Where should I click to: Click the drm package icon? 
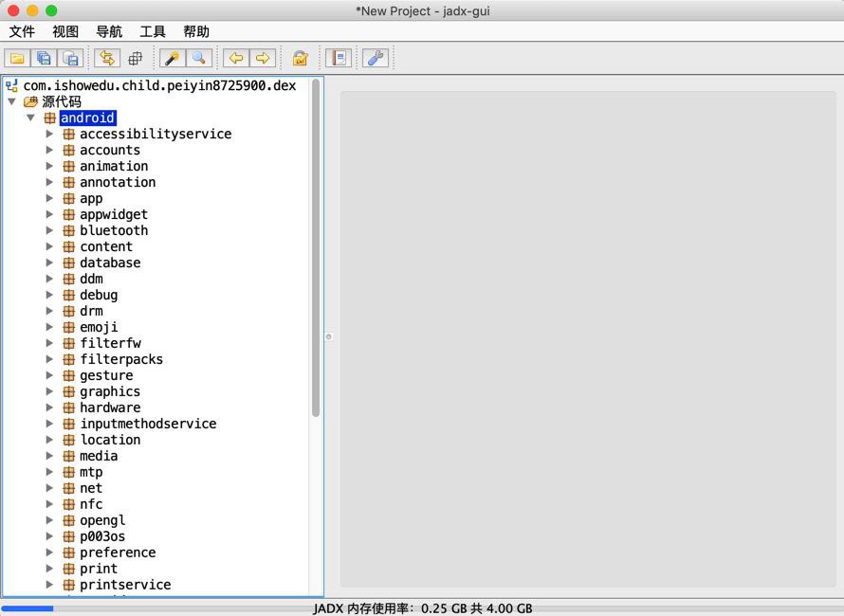point(69,311)
